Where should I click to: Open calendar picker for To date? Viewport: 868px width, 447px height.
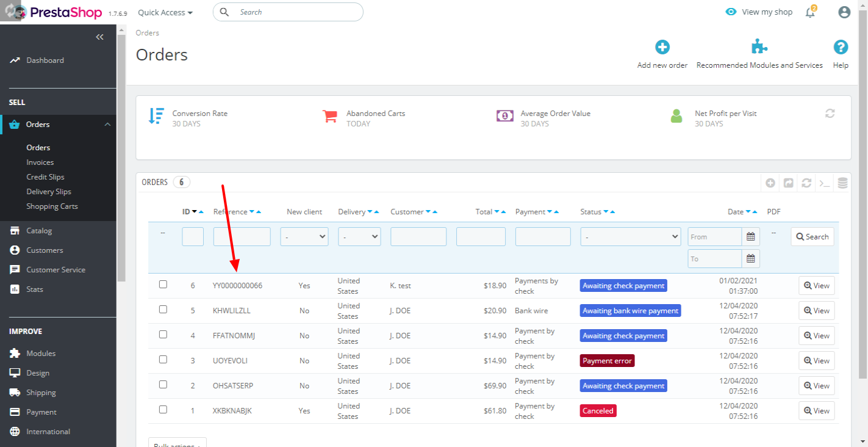tap(751, 259)
